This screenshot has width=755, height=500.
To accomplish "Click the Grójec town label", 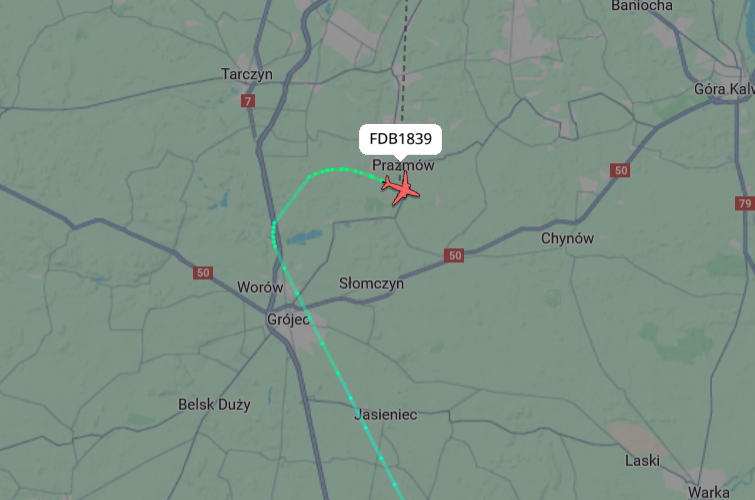I will click(x=288, y=319).
